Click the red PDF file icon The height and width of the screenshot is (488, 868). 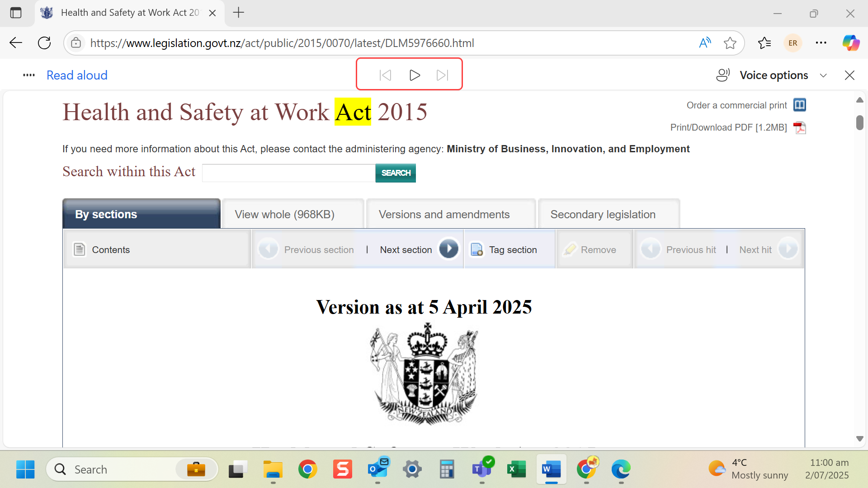800,128
